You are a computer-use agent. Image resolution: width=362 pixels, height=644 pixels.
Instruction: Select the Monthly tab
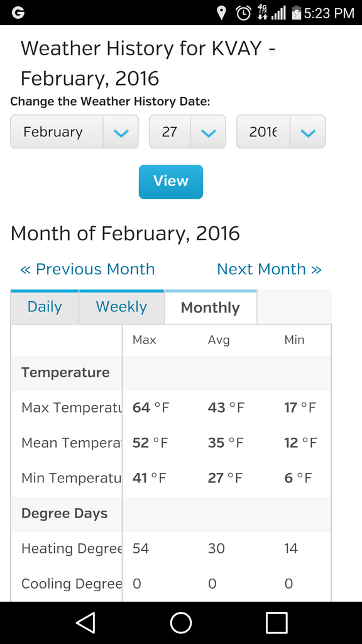(x=211, y=308)
